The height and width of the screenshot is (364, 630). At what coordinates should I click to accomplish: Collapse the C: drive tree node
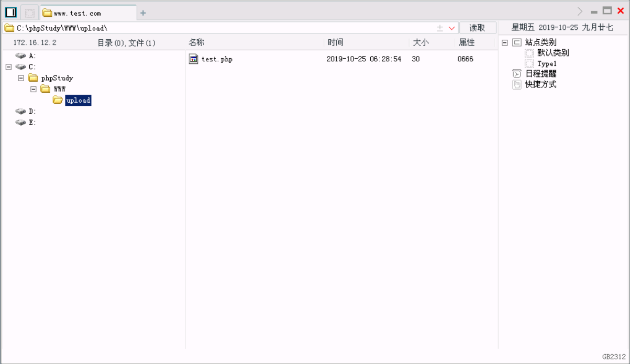pos(7,67)
